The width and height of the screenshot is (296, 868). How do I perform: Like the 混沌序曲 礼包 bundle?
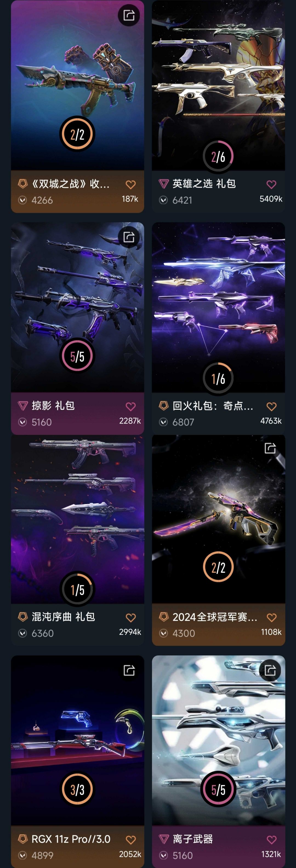131,618
